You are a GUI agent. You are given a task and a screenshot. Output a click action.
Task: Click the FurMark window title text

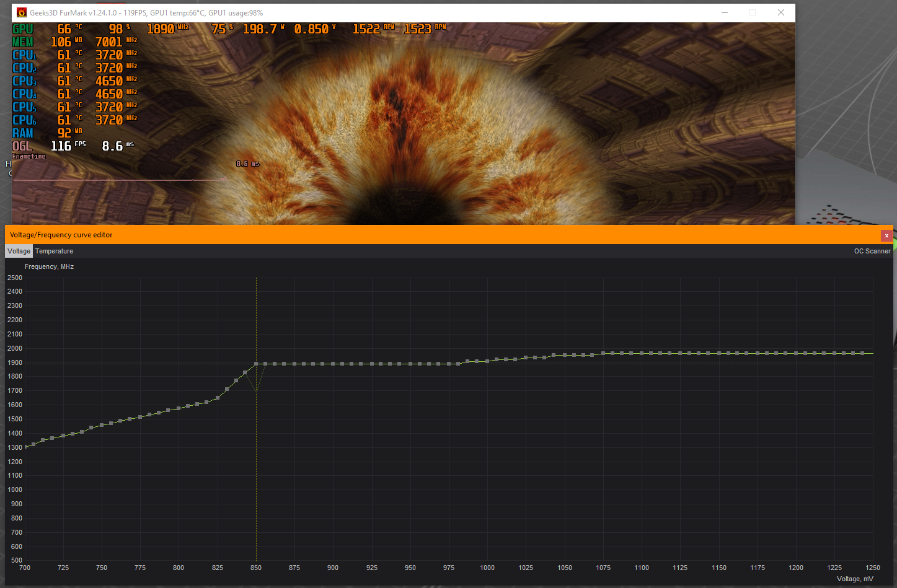point(146,12)
